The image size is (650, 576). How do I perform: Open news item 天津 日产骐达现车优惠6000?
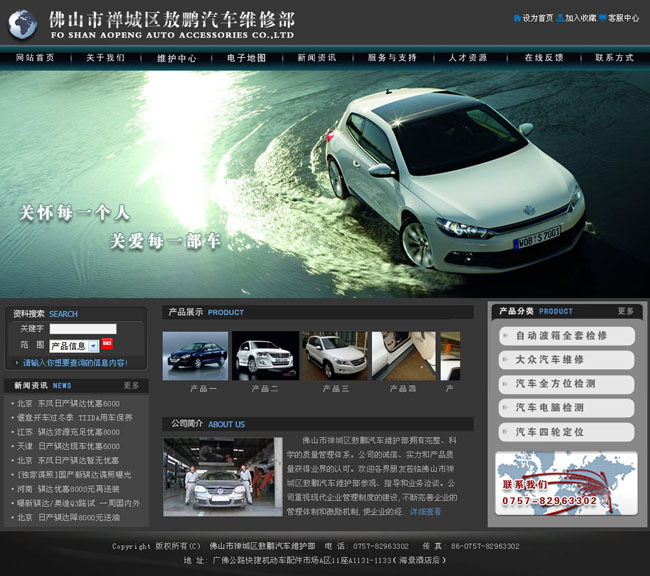[68, 446]
